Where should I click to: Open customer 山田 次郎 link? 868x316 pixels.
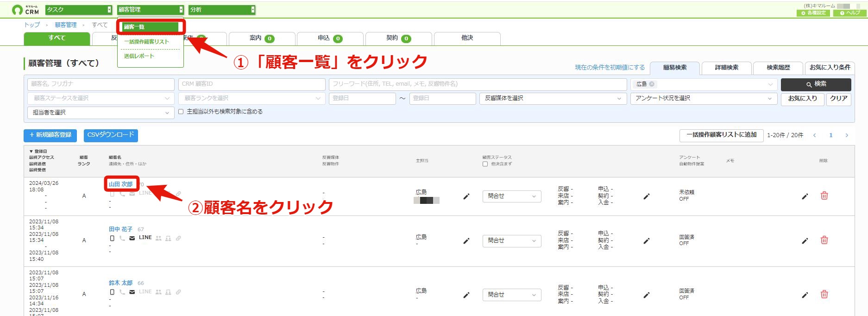(x=120, y=184)
